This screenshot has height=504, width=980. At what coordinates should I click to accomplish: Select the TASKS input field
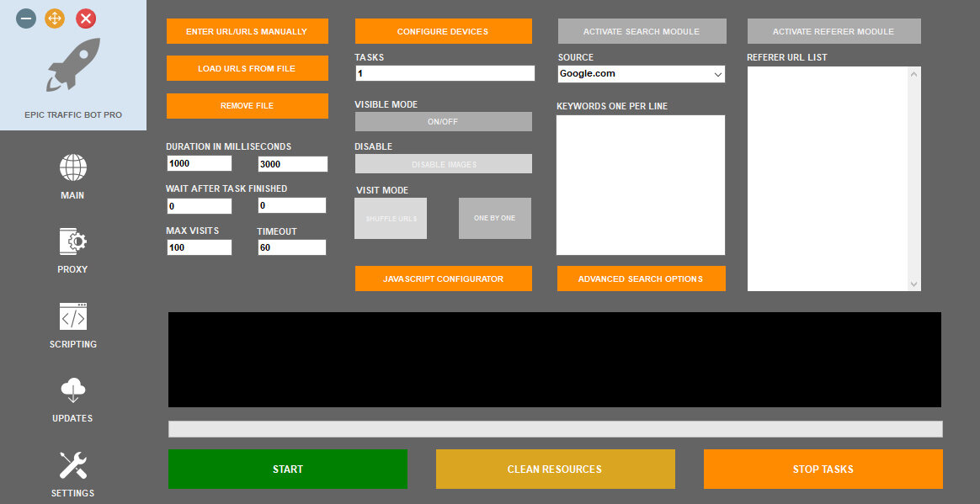pyautogui.click(x=445, y=73)
